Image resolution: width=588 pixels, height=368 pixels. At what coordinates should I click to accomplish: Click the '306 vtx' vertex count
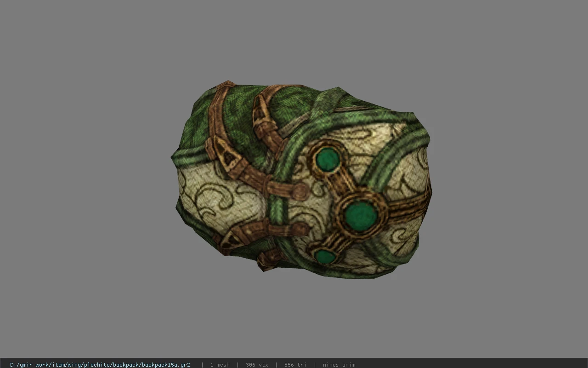point(257,365)
